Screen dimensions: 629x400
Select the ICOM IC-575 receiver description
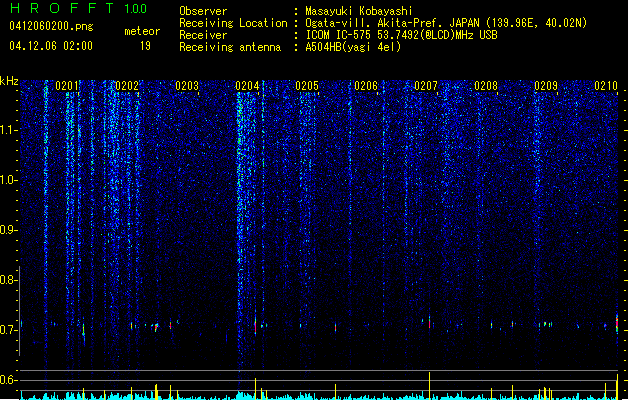click(x=402, y=35)
